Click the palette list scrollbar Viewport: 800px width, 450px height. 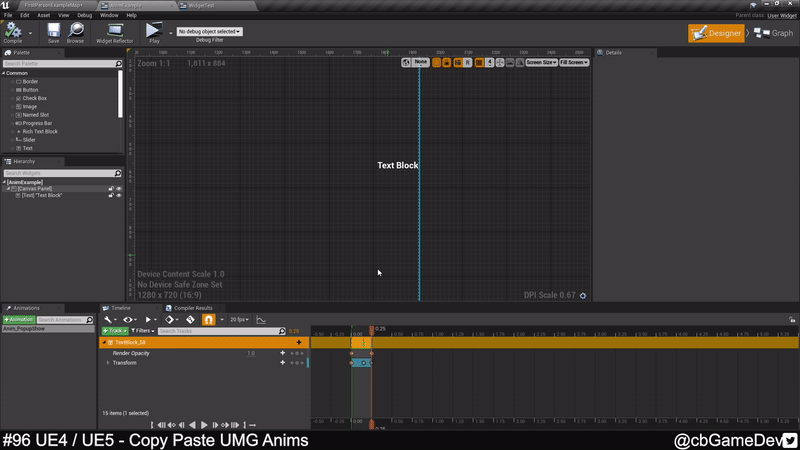click(x=120, y=94)
